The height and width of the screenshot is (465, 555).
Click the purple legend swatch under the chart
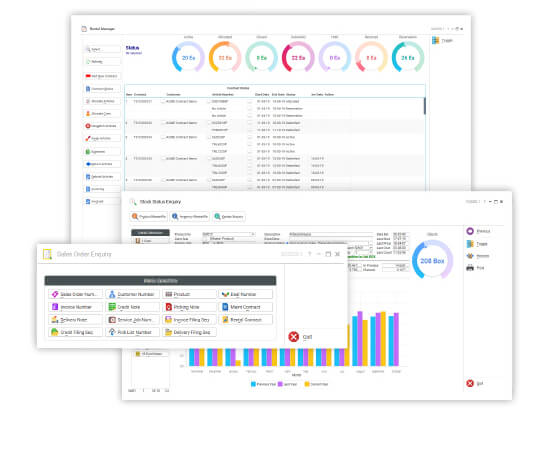(x=280, y=384)
